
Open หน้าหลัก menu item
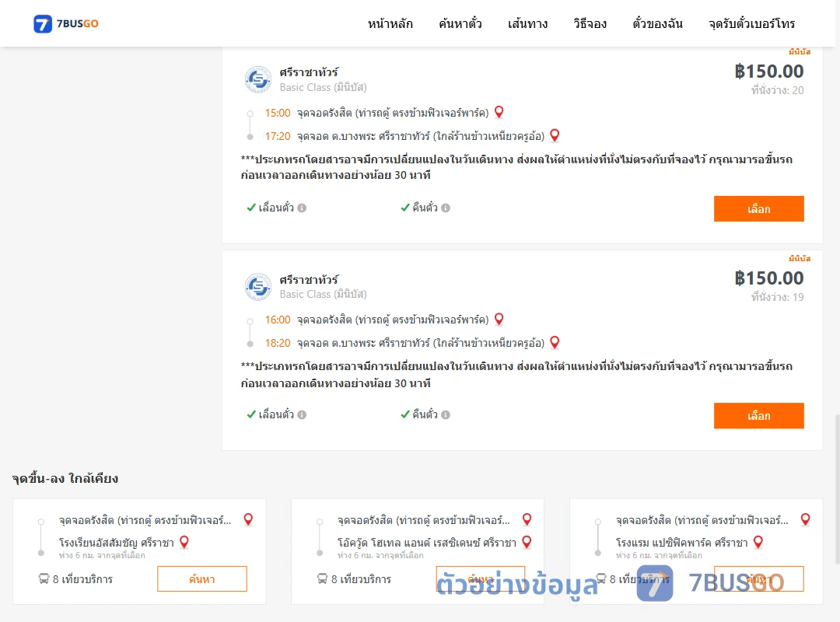pyautogui.click(x=390, y=23)
